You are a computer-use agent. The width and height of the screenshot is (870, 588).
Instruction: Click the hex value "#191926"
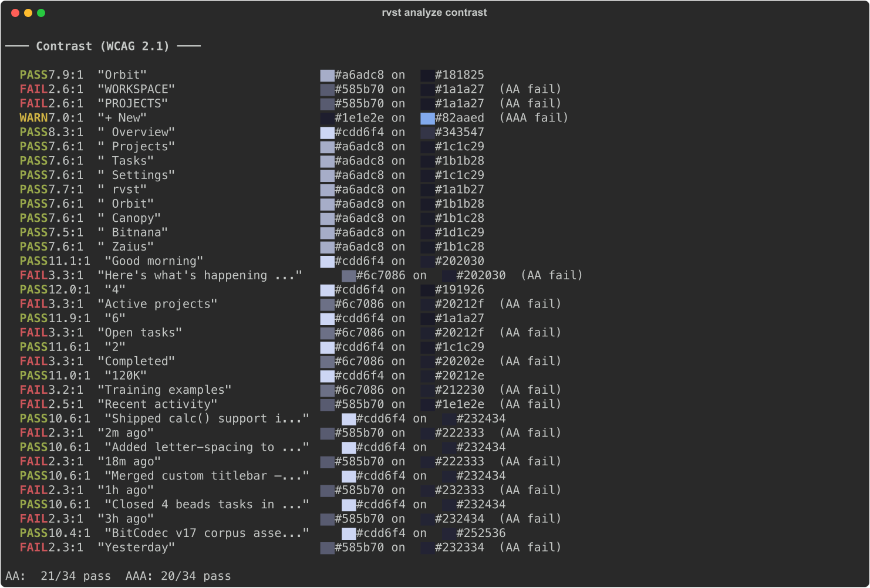(460, 290)
